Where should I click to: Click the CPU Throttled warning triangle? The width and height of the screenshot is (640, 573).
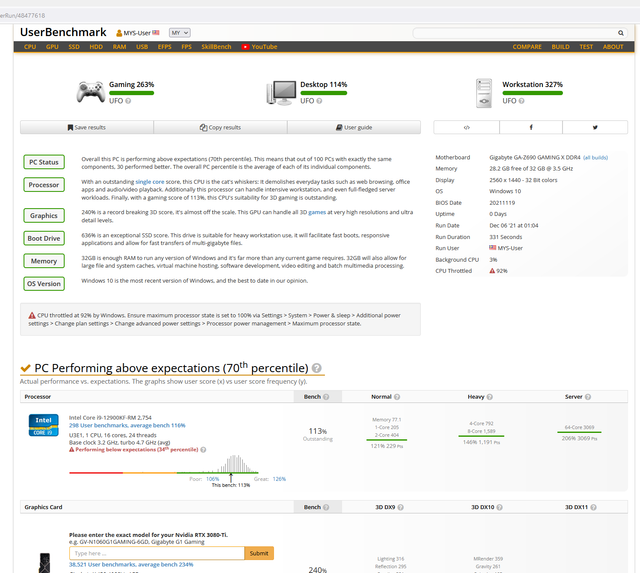492,271
